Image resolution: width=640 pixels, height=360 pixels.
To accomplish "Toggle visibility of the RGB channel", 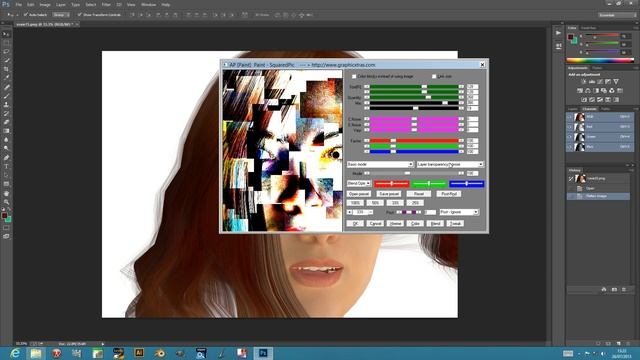I will (x=570, y=117).
